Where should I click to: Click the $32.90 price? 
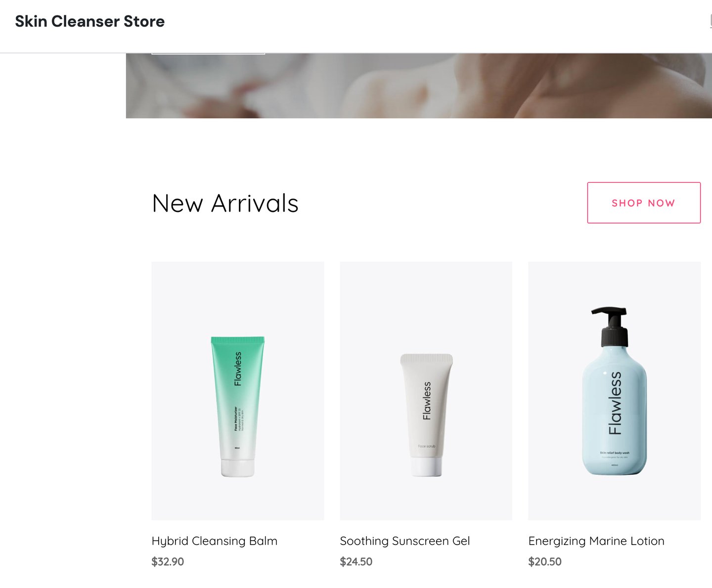tap(168, 562)
